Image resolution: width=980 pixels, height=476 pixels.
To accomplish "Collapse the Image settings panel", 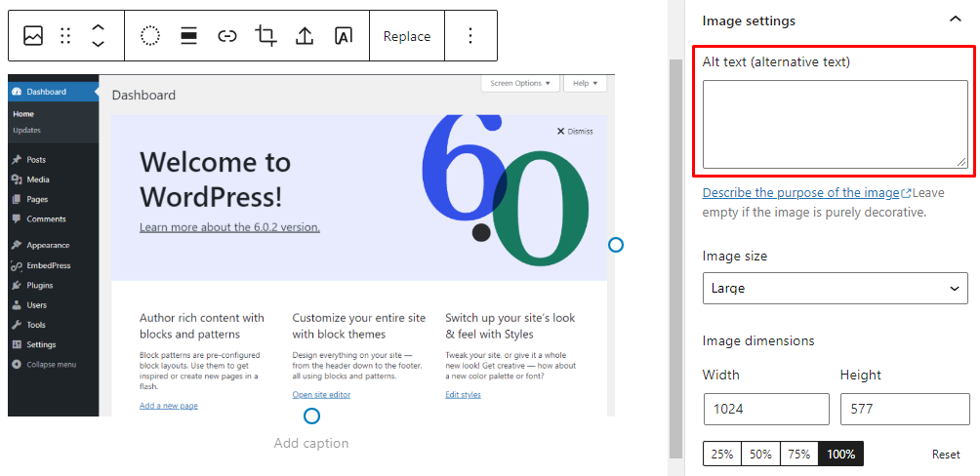I will 955,20.
